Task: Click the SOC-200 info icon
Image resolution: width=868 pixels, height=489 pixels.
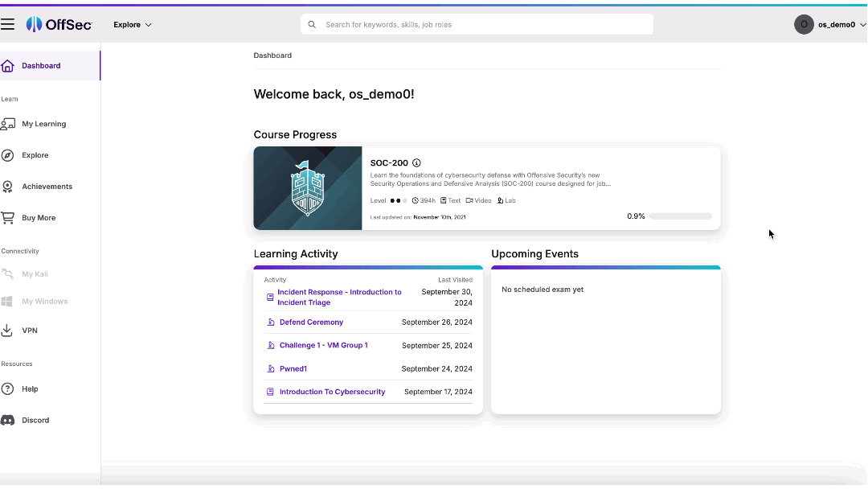Action: click(x=416, y=162)
